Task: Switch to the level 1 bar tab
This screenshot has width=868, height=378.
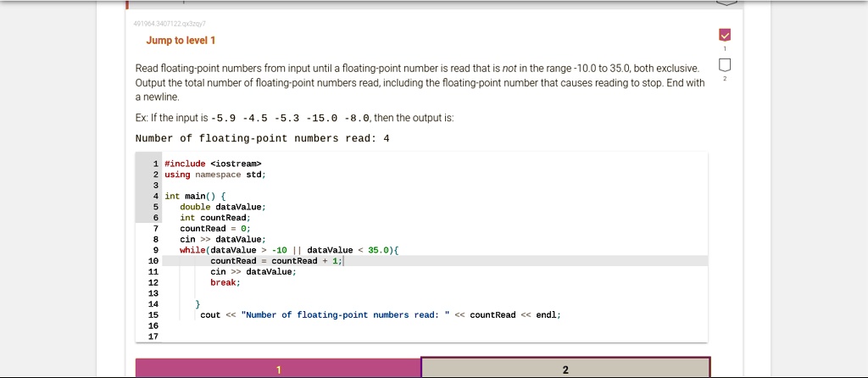Action: [278, 369]
